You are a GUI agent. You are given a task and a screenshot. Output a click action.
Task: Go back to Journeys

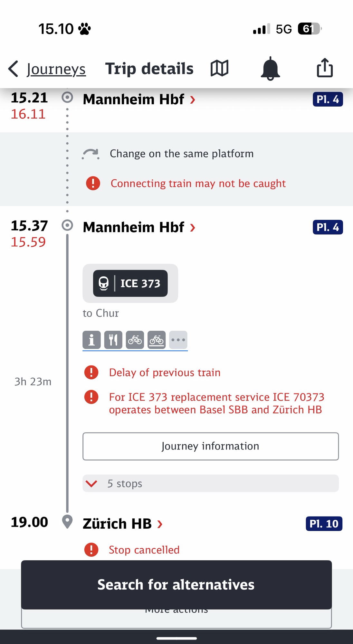coord(47,69)
